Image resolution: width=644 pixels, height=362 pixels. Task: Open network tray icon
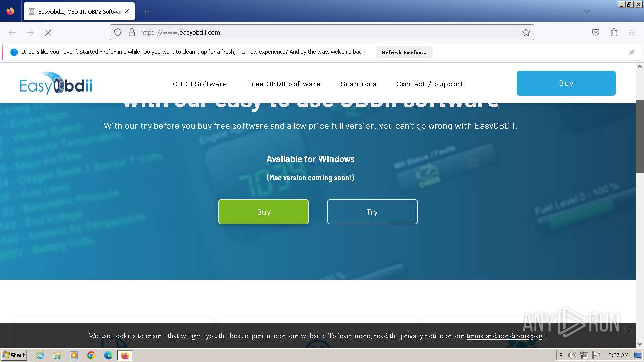(x=584, y=355)
